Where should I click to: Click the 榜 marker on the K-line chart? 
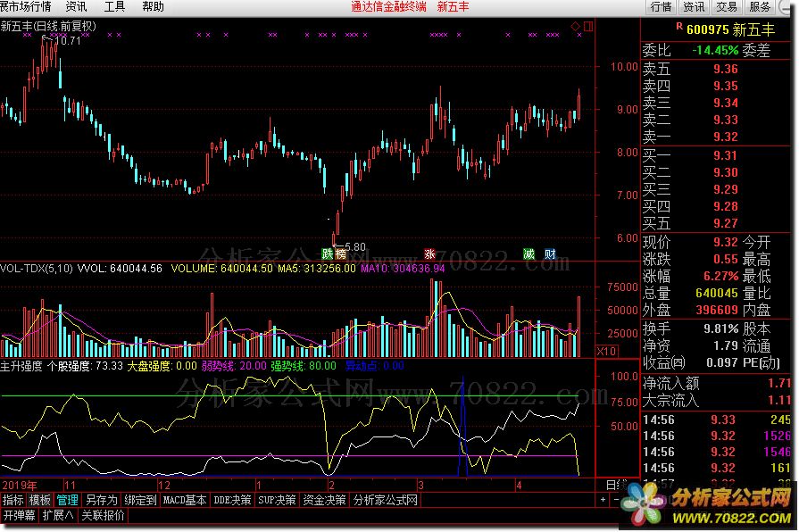340,254
